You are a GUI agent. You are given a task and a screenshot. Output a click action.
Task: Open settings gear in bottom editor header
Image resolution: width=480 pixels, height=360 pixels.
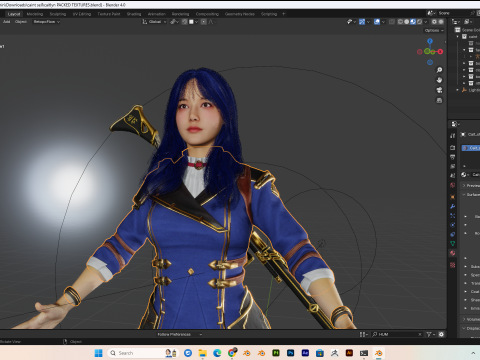click(441, 334)
